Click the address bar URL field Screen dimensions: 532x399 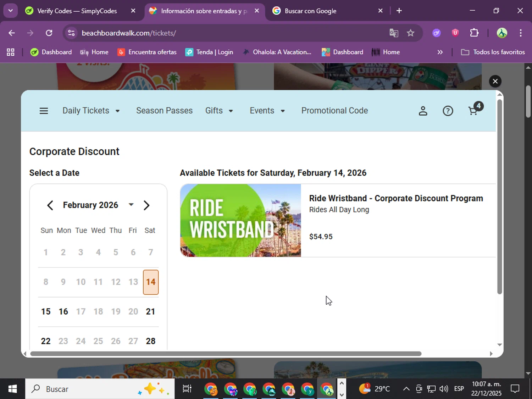(227, 33)
